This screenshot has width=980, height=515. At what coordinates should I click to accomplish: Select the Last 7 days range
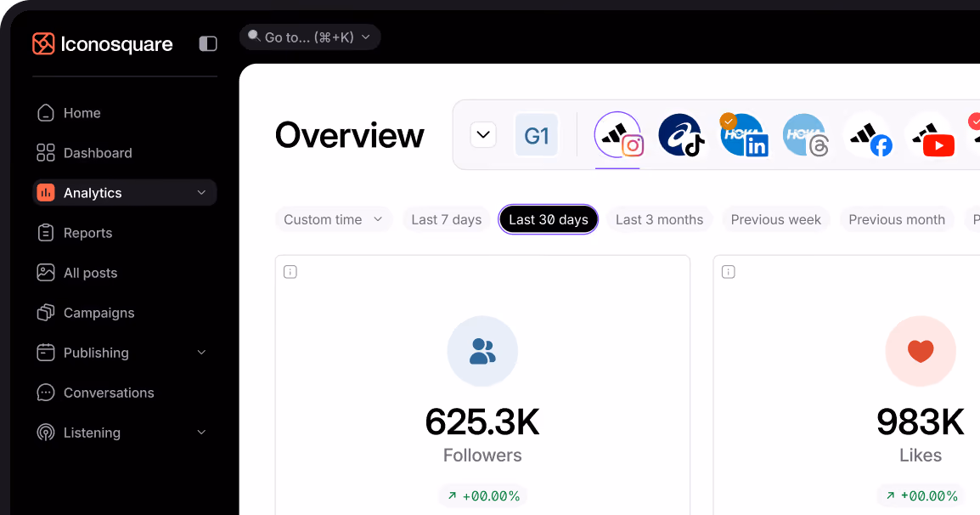(446, 219)
